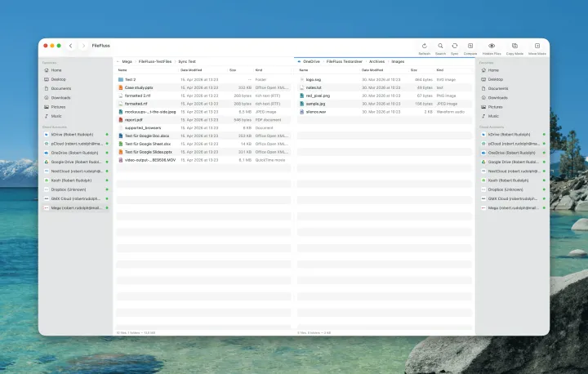The height and width of the screenshot is (374, 588).
Task: Select supported_browsers file
Action: pyautogui.click(x=203, y=127)
